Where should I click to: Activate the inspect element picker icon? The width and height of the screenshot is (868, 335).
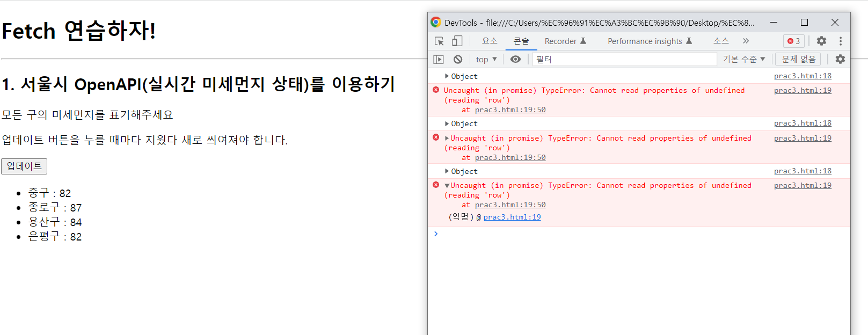click(x=439, y=41)
